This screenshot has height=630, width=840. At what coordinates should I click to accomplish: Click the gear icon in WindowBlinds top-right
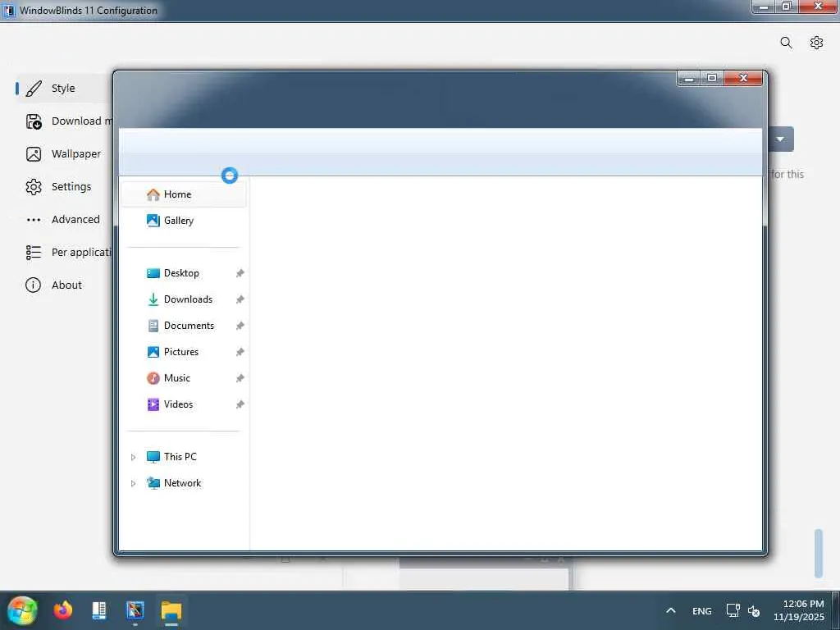click(816, 43)
